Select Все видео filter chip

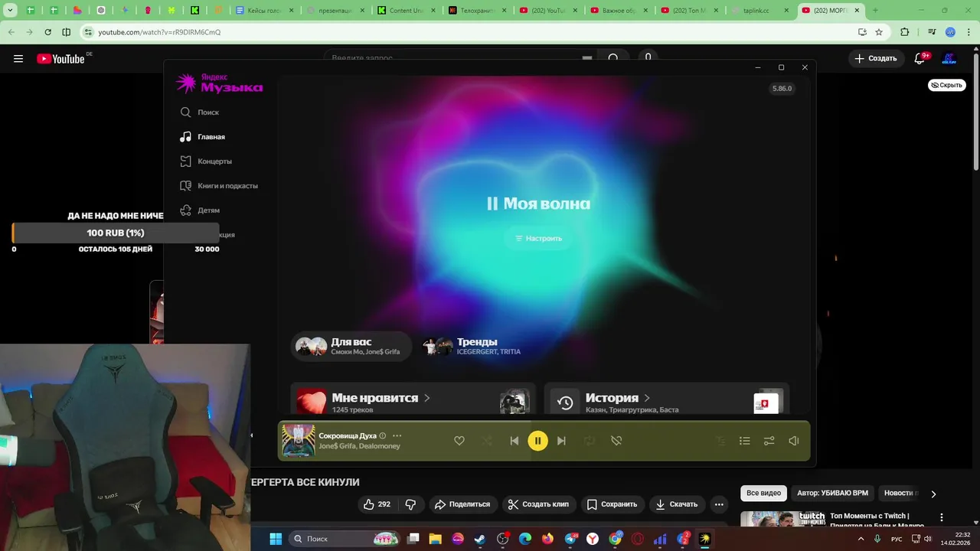pyautogui.click(x=763, y=494)
